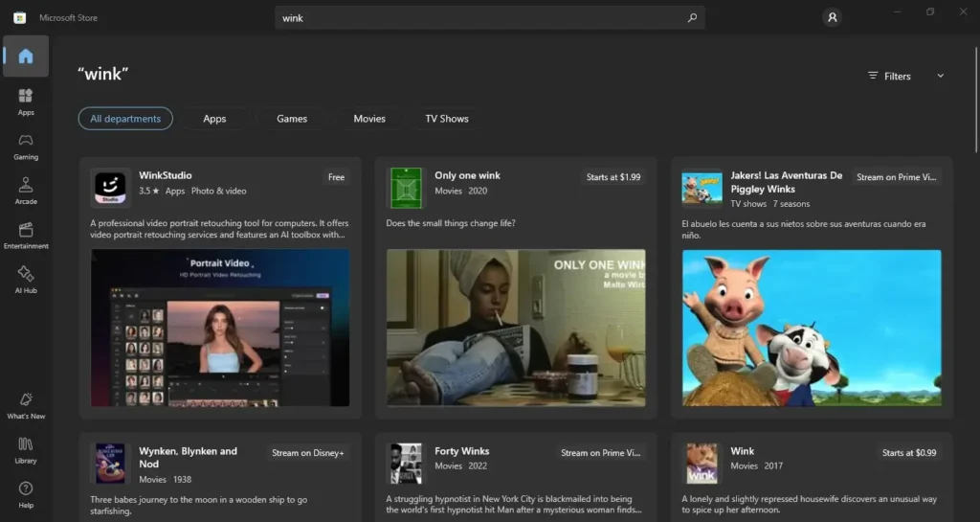Click the WinkStudio app icon
Image resolution: width=980 pixels, height=522 pixels.
click(x=110, y=188)
